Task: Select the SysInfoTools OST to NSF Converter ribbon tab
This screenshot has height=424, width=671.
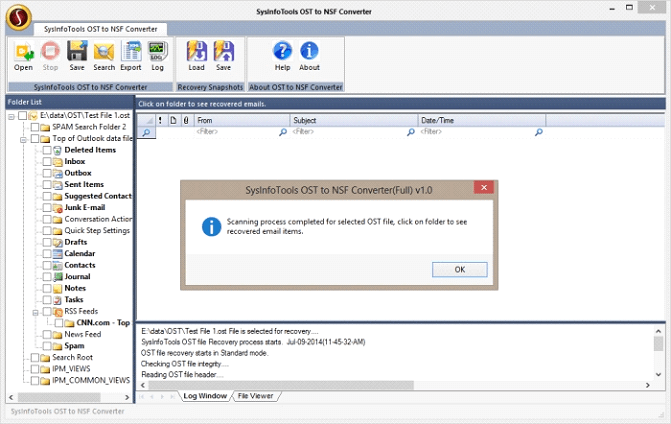Action: click(x=101, y=29)
